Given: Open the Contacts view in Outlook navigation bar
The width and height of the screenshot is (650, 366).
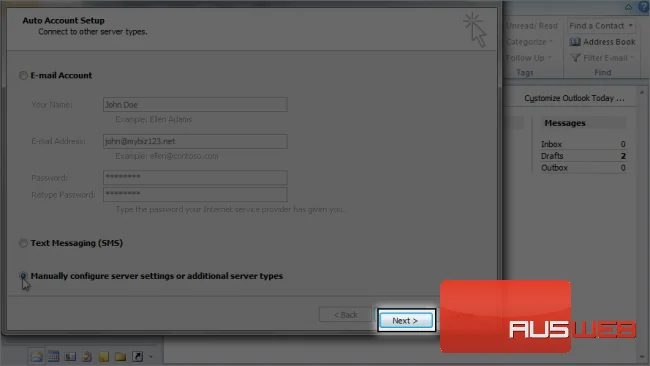Looking at the screenshot, I should pyautogui.click(x=70, y=356).
